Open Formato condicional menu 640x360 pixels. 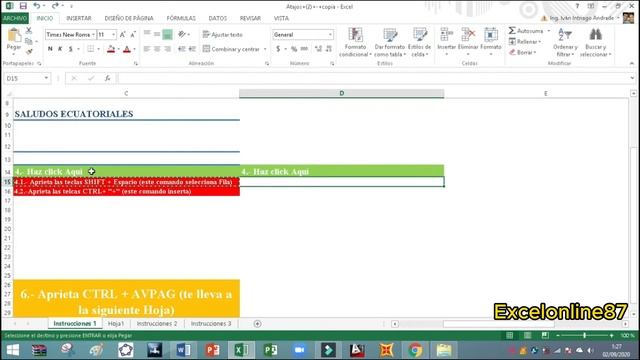(x=355, y=42)
